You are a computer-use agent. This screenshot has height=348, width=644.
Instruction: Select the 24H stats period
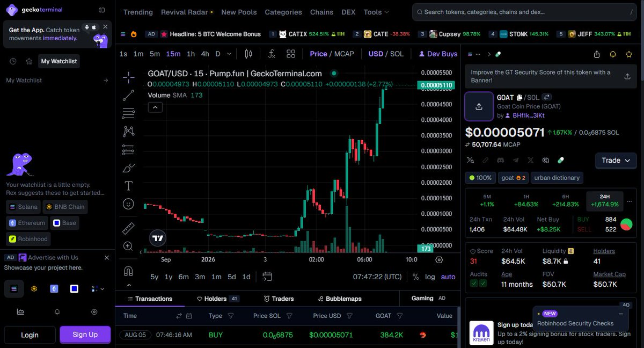605,201
